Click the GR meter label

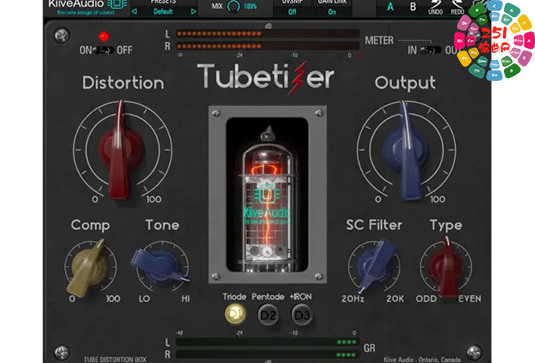pyautogui.click(x=370, y=348)
